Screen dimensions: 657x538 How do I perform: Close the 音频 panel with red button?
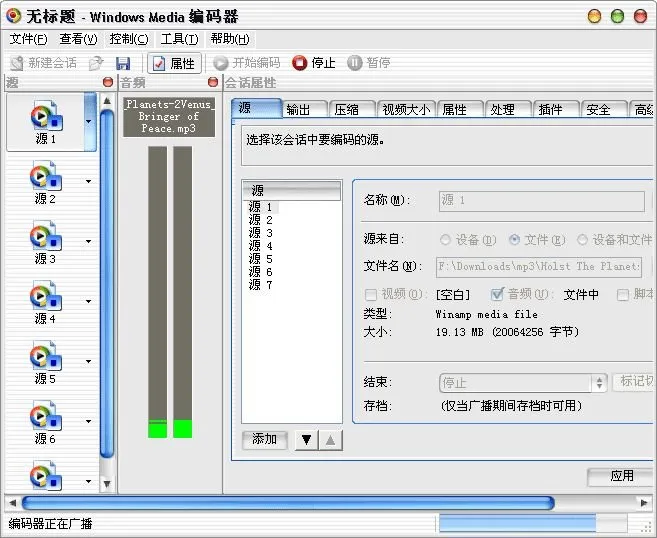pyautogui.click(x=213, y=82)
